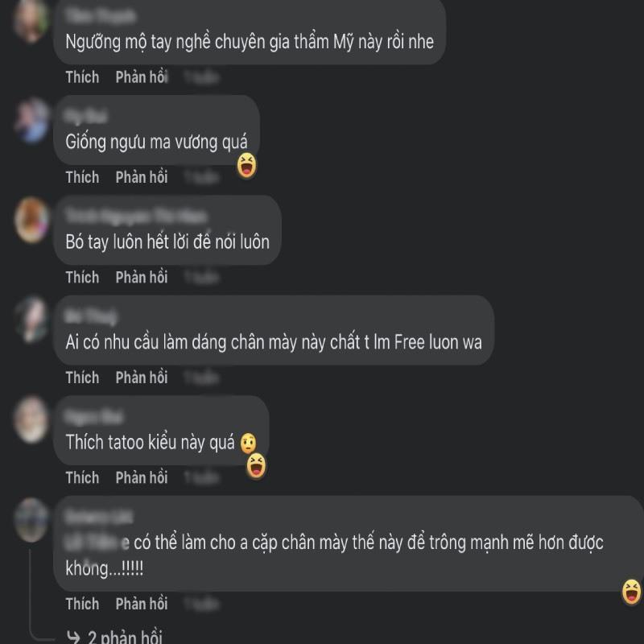Image resolution: width=644 pixels, height=644 pixels.
Task: Reply to the 'Ngưỡng mộ tay nghề' comment
Action: 142,77
